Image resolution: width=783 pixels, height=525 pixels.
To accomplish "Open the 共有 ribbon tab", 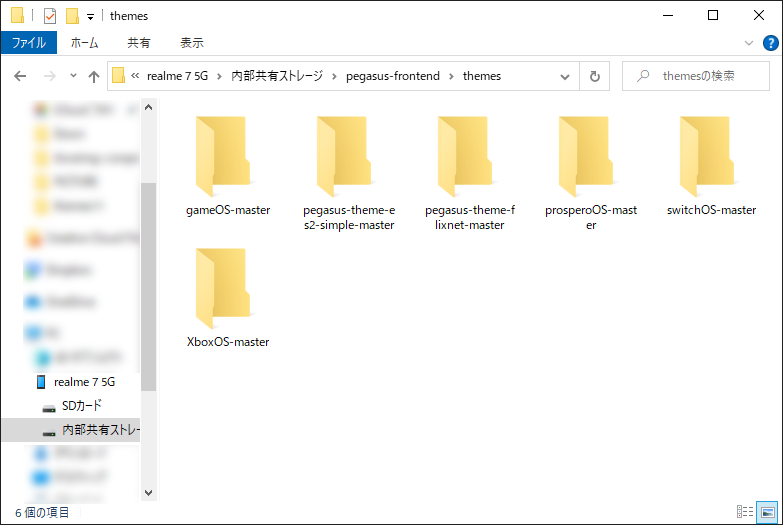I will (138, 42).
